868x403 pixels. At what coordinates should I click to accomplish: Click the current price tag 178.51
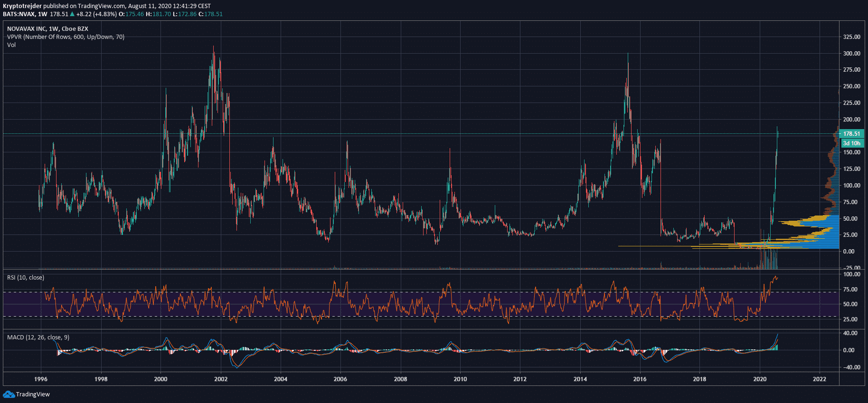(x=851, y=134)
